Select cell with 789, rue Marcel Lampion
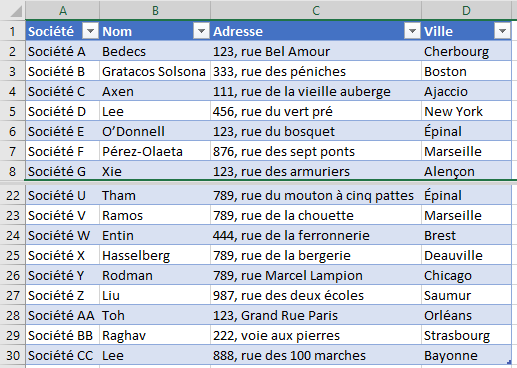The image size is (517, 368). click(316, 275)
